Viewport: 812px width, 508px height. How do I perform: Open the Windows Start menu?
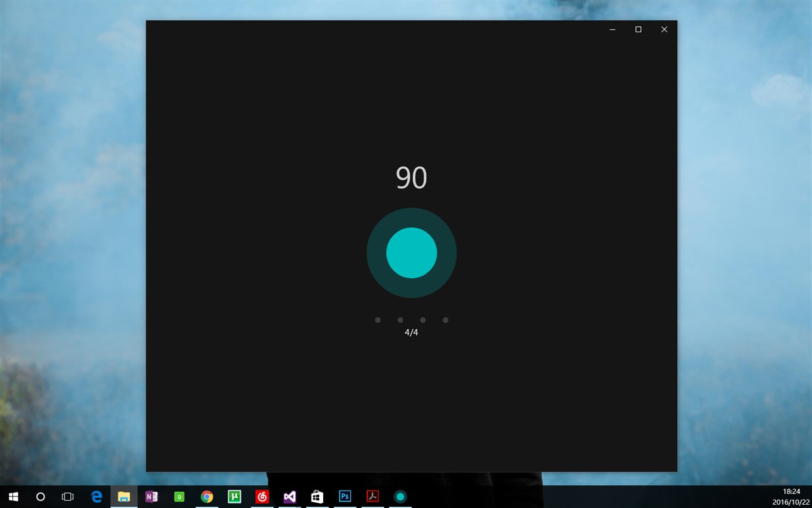tap(13, 496)
